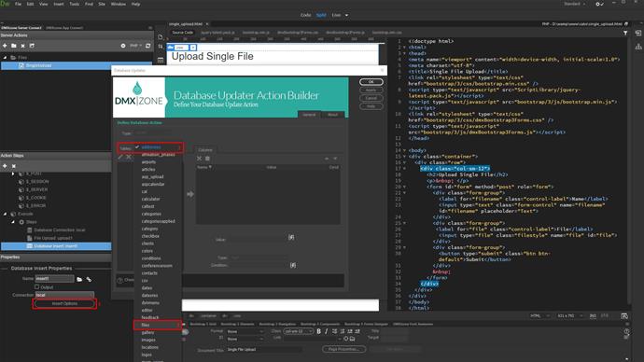This screenshot has width=644, height=362.
Task: Expand the $_POST tree node
Action: (13, 174)
